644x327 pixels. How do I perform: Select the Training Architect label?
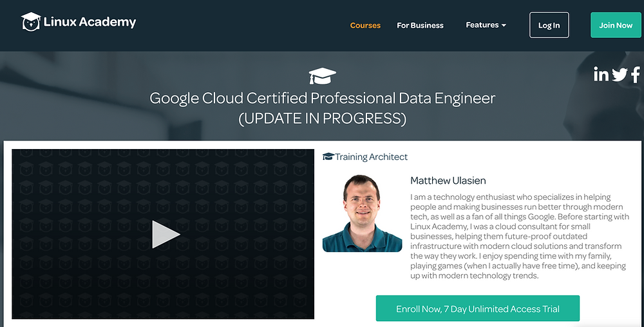point(371,157)
